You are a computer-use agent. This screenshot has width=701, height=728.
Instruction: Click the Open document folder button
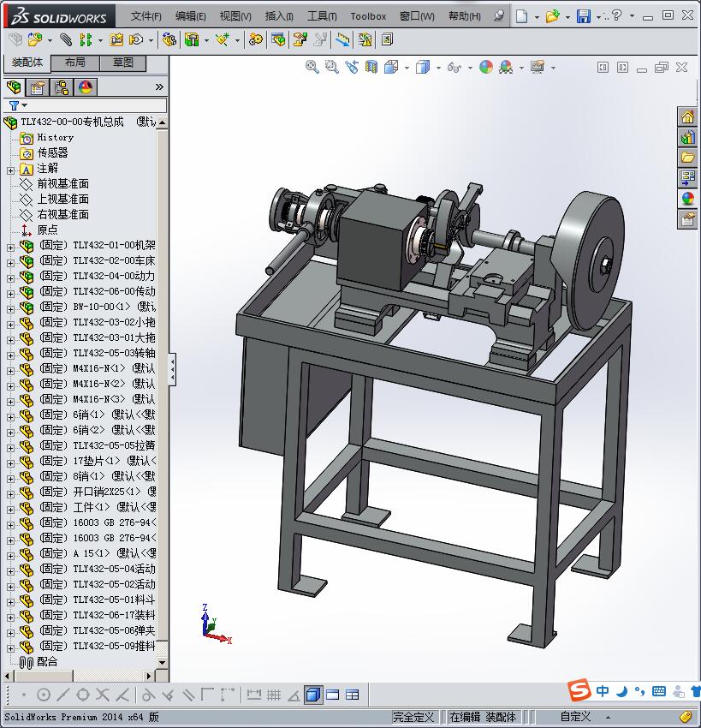552,16
